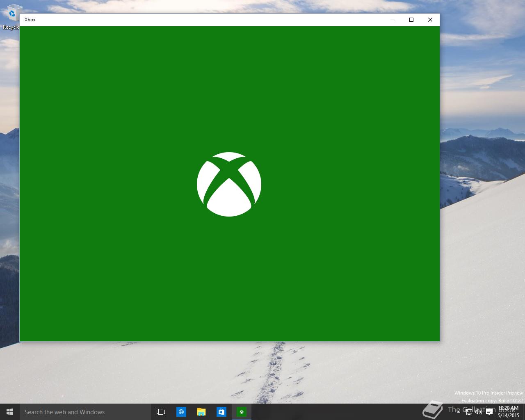Launch the globe browser icon on the taskbar

(181, 412)
